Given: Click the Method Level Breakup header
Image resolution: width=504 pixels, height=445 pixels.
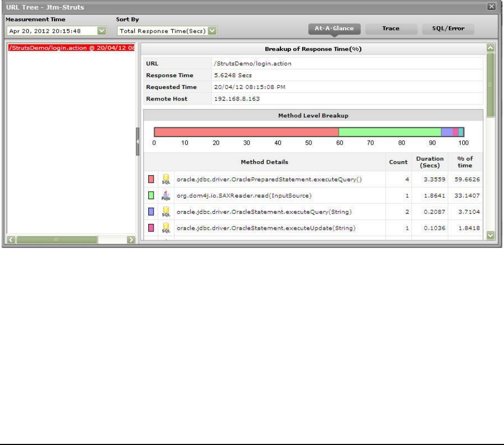Looking at the screenshot, I should point(313,116).
